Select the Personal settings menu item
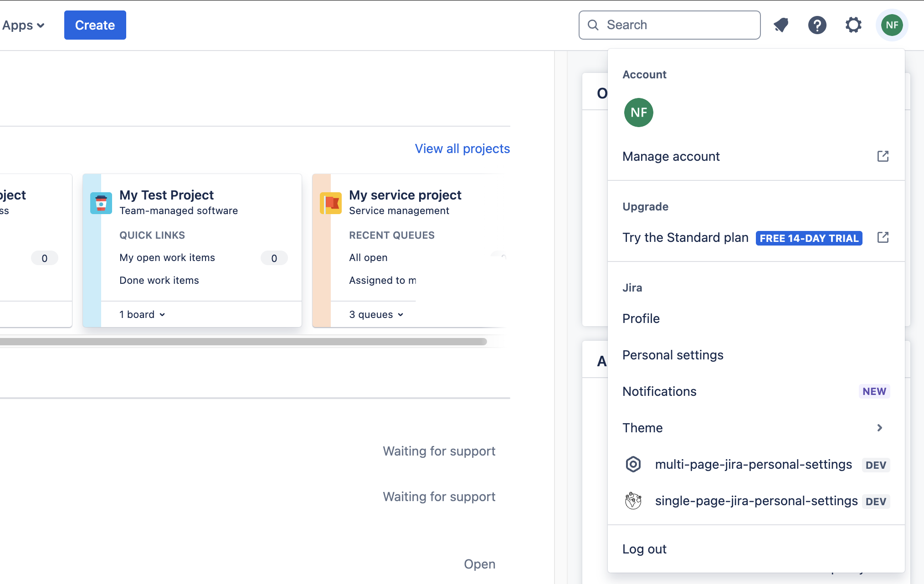Viewport: 924px width, 584px height. click(x=673, y=354)
